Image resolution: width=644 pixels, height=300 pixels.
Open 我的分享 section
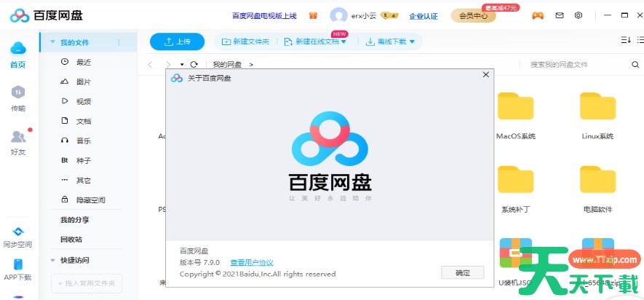click(75, 220)
